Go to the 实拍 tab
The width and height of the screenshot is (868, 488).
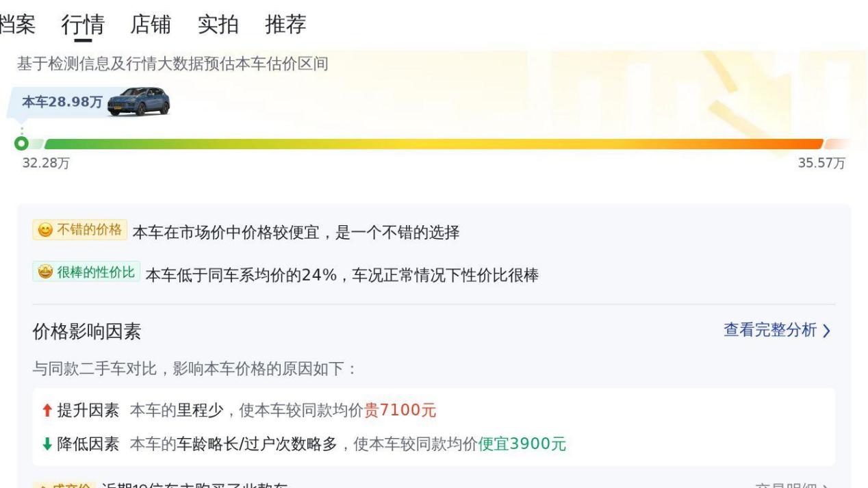218,25
